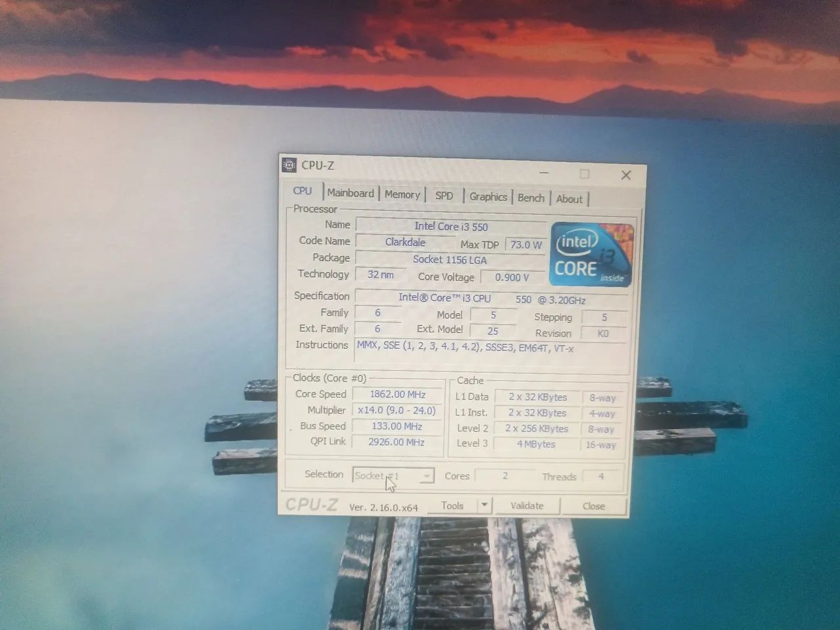Click the Level 2 value 2 x 256 KBytes
Image resolution: width=840 pixels, height=630 pixels.
[x=537, y=429]
